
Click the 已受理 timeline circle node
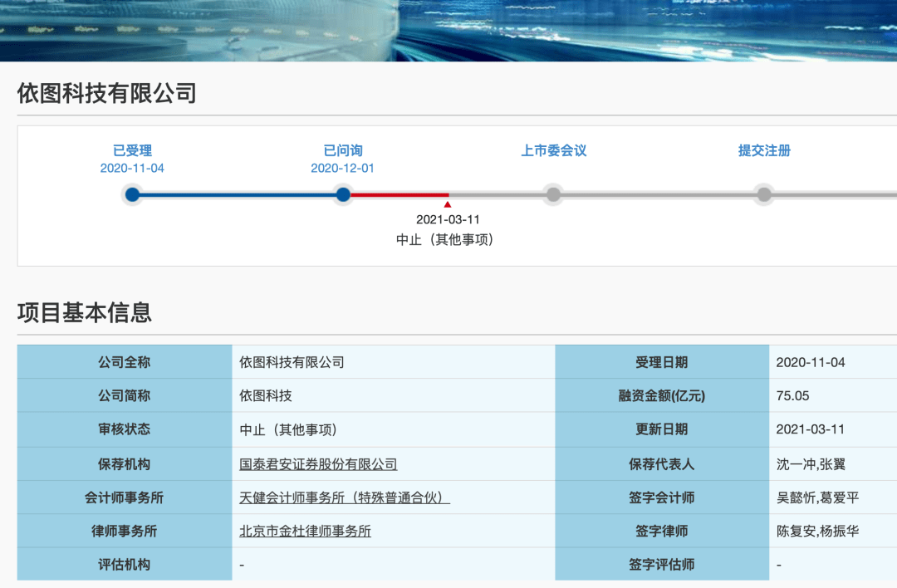point(132,195)
